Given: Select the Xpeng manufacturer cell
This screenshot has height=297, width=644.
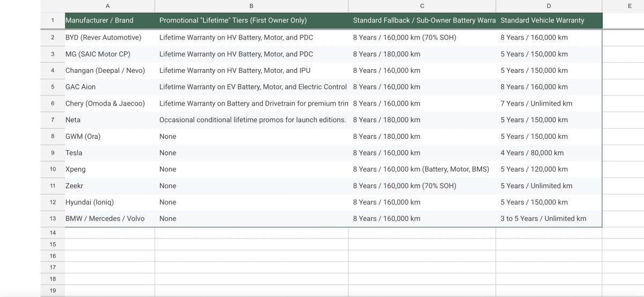Looking at the screenshot, I should click(109, 169).
